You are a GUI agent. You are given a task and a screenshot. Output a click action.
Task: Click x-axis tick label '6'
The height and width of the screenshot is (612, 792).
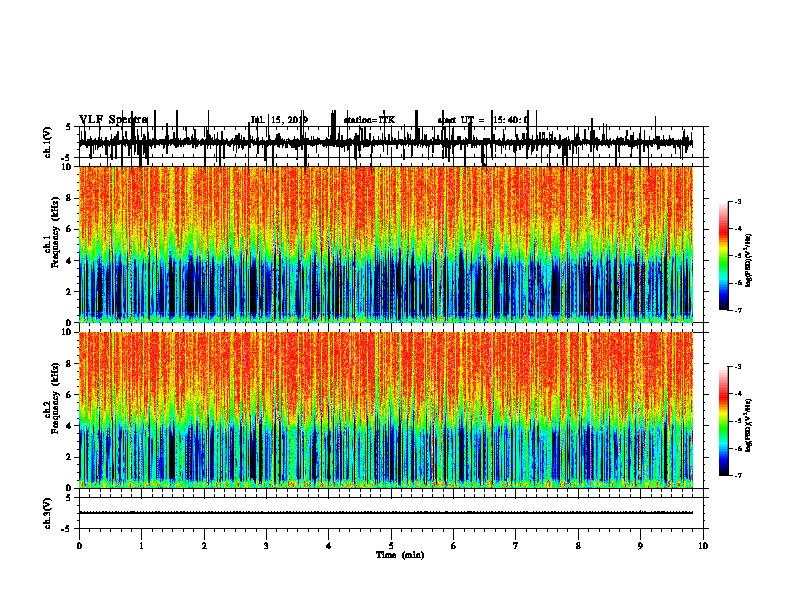tap(454, 546)
